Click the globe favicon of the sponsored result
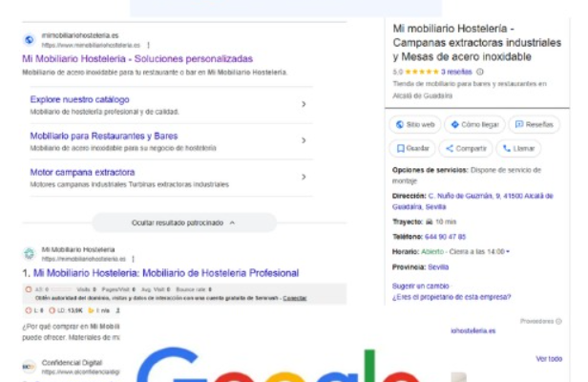 point(30,40)
